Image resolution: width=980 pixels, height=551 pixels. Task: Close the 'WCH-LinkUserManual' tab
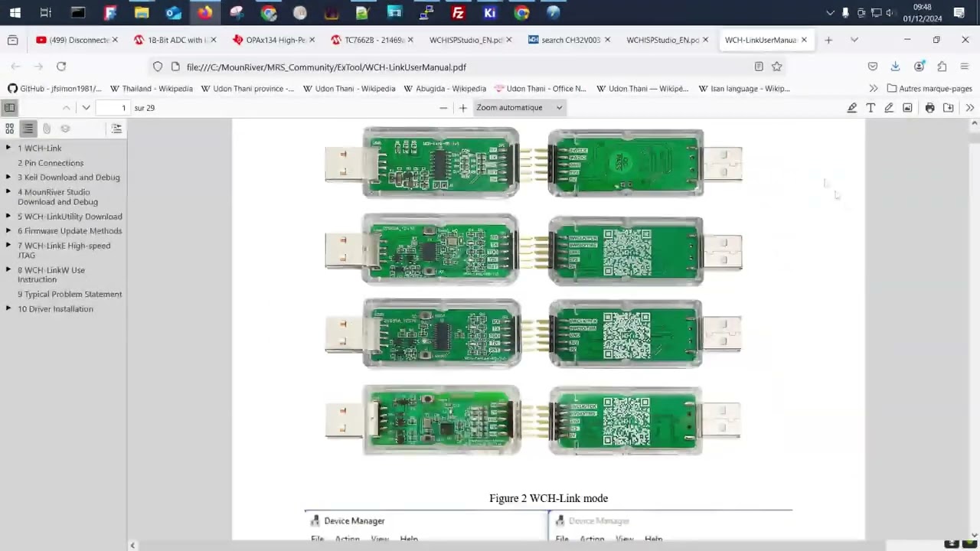click(804, 40)
